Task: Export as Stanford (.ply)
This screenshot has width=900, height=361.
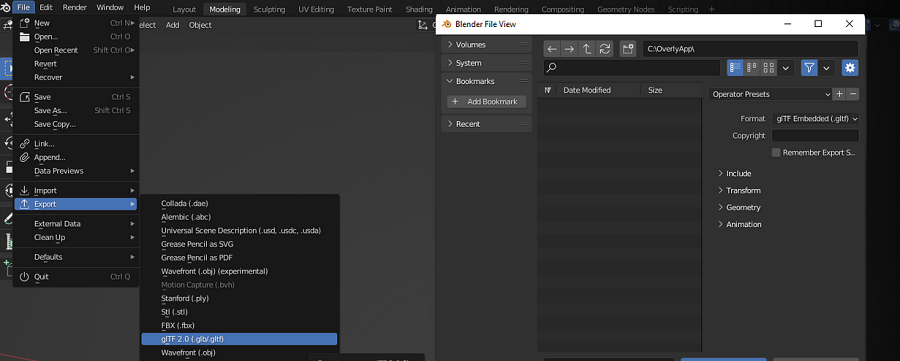Action: (x=239, y=298)
